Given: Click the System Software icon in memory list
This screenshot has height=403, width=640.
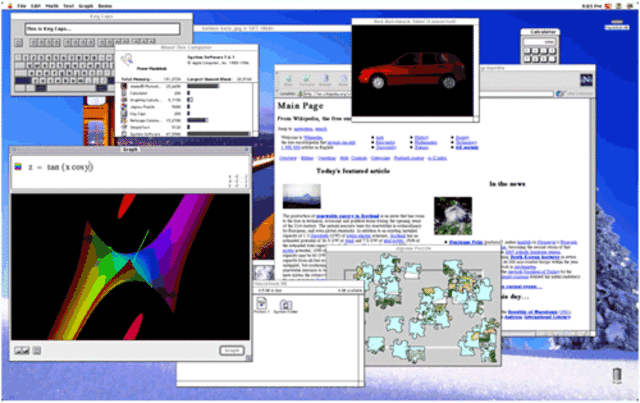Looking at the screenshot, I should [x=124, y=134].
